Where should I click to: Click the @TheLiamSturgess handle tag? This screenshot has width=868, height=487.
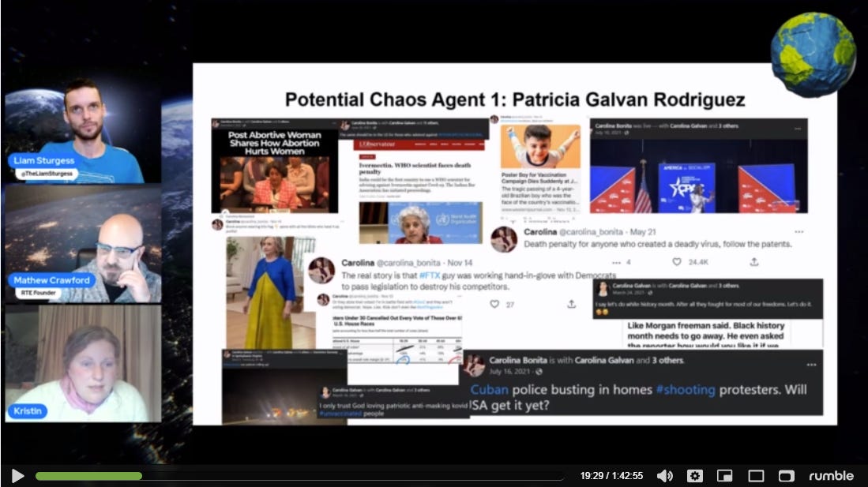[x=47, y=174]
